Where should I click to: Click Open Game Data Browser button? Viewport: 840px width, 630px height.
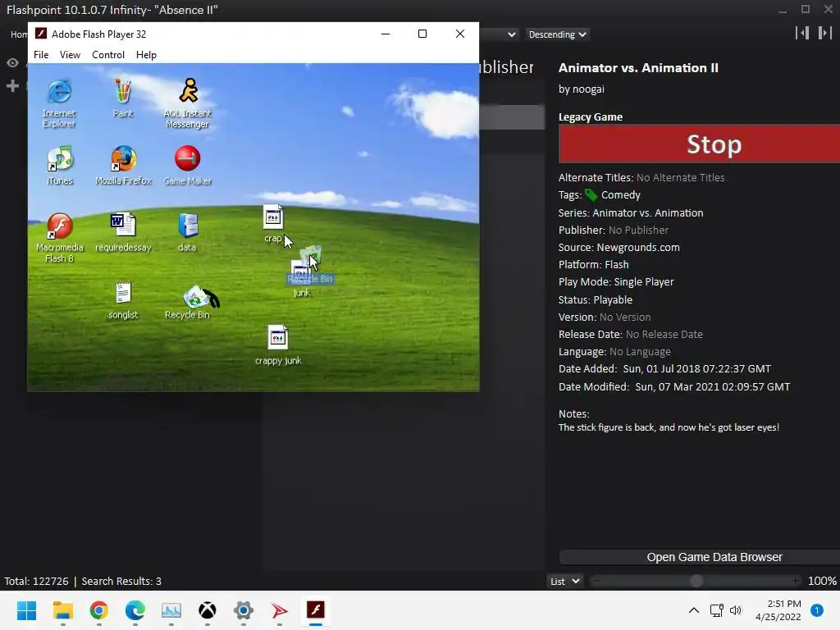(699, 557)
